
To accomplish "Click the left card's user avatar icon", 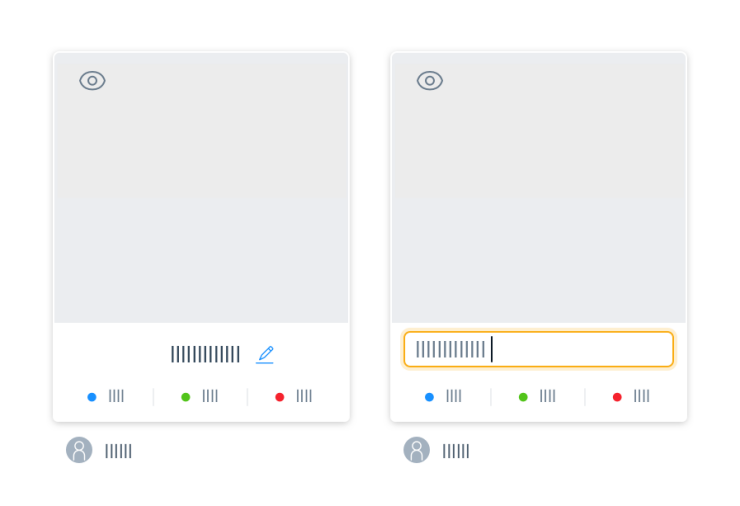I will click(x=79, y=450).
